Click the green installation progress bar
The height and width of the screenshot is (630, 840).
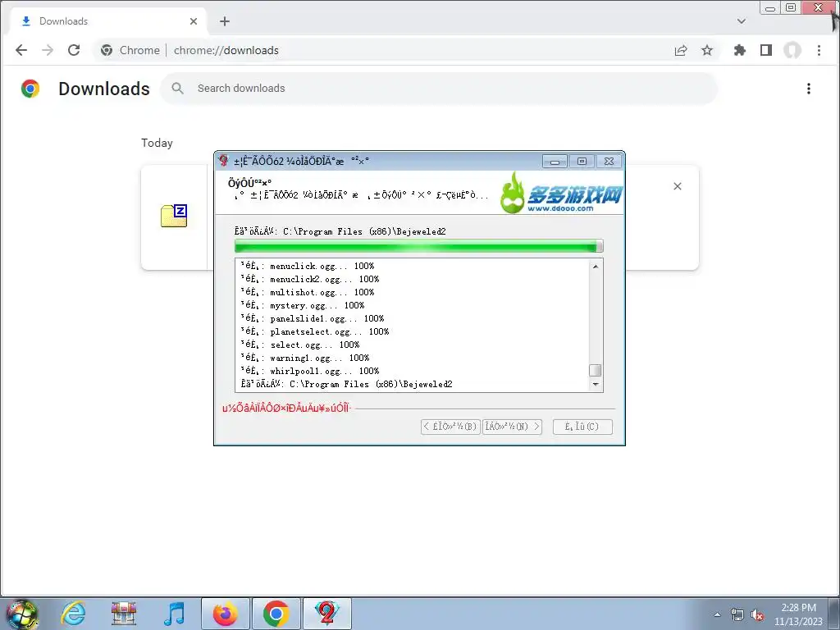click(419, 246)
